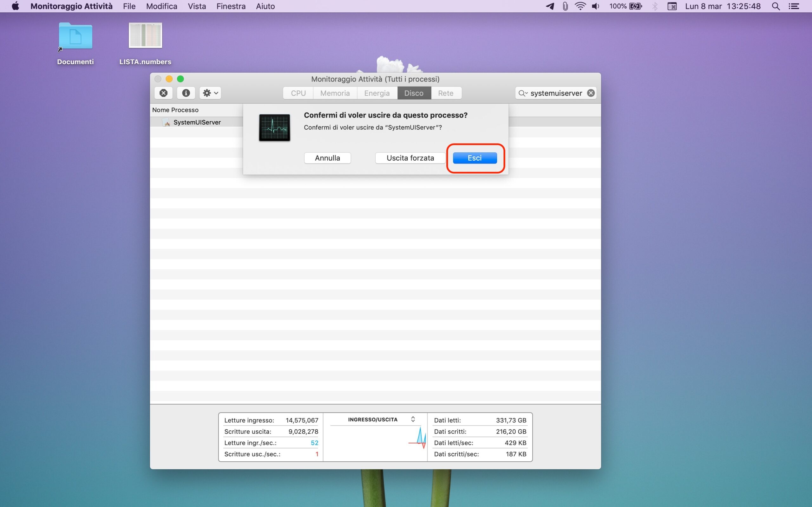Click the Uscita forzata button
This screenshot has height=507, width=812.
(410, 158)
